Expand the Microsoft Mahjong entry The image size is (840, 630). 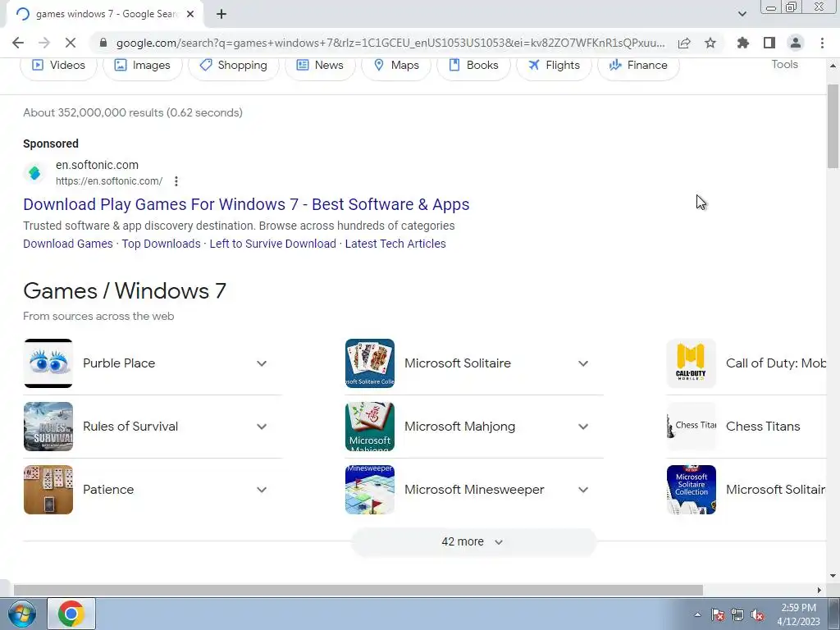pos(583,427)
